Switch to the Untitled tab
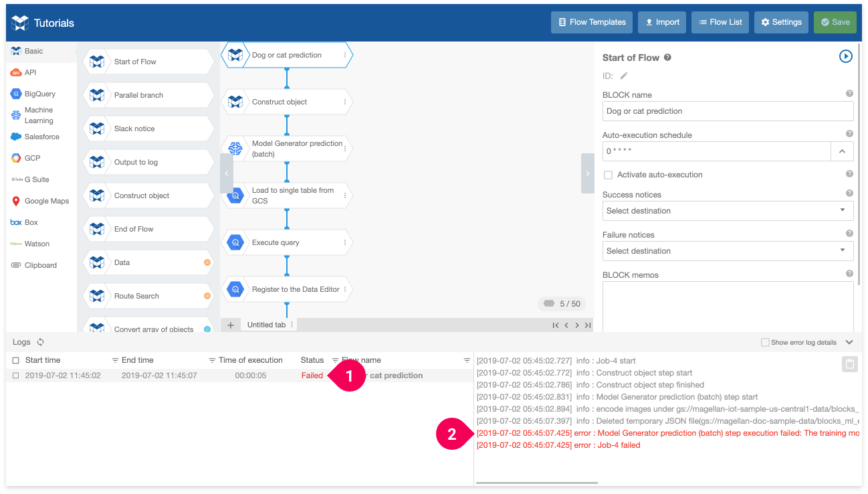The width and height of the screenshot is (868, 494). [266, 325]
